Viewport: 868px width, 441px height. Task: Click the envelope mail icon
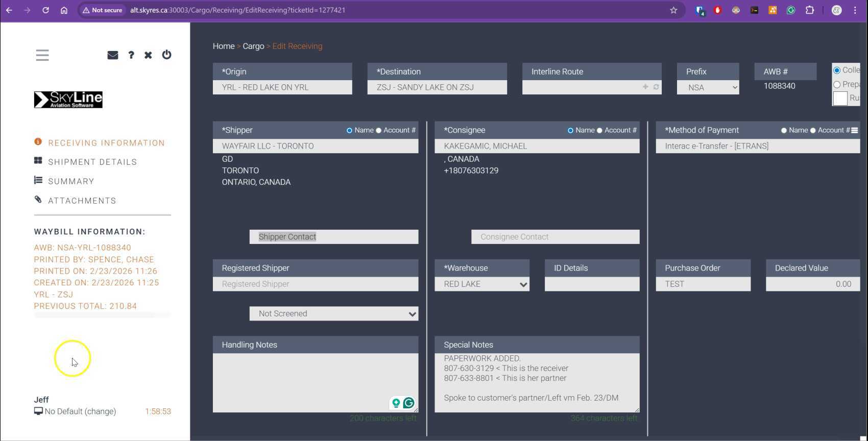[113, 55]
